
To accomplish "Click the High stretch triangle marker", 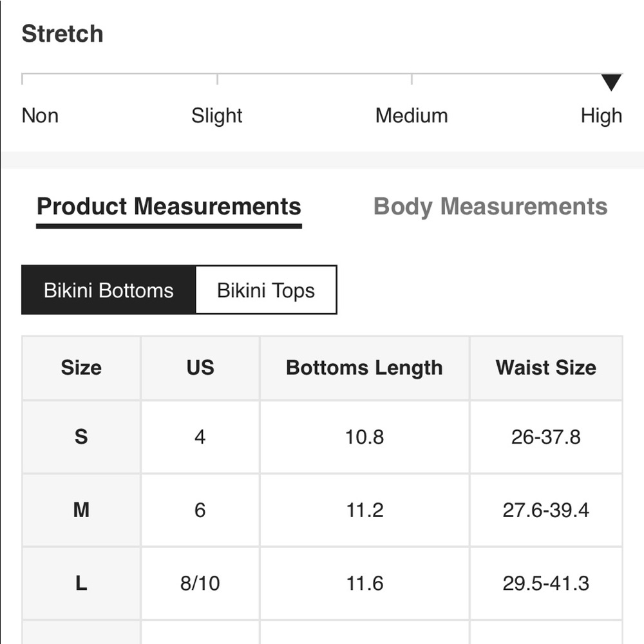I will 611,82.
